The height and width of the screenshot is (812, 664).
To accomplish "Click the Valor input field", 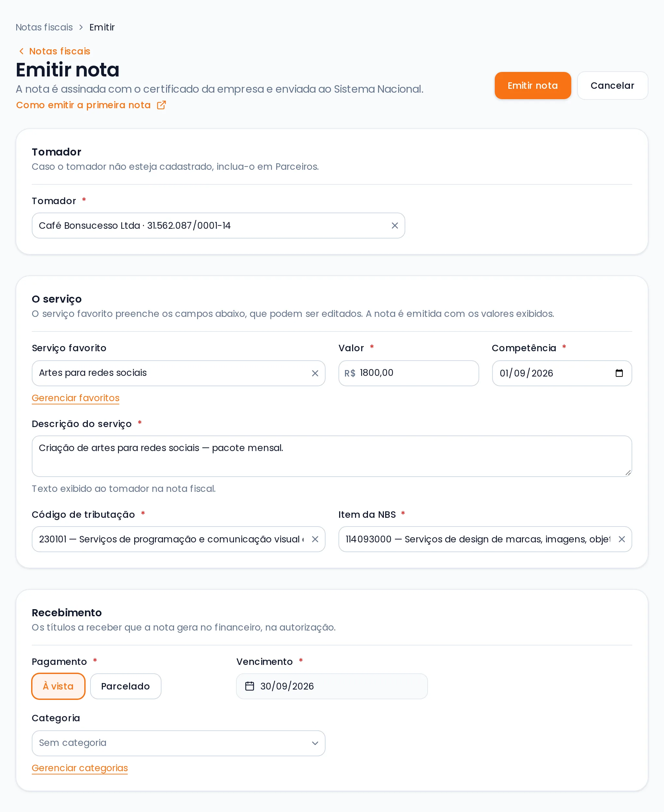I will (x=409, y=373).
